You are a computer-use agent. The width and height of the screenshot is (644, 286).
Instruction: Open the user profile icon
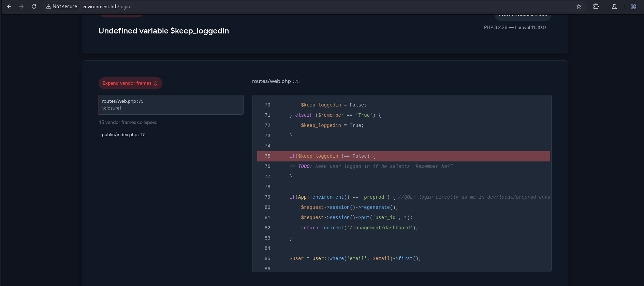(x=633, y=6)
